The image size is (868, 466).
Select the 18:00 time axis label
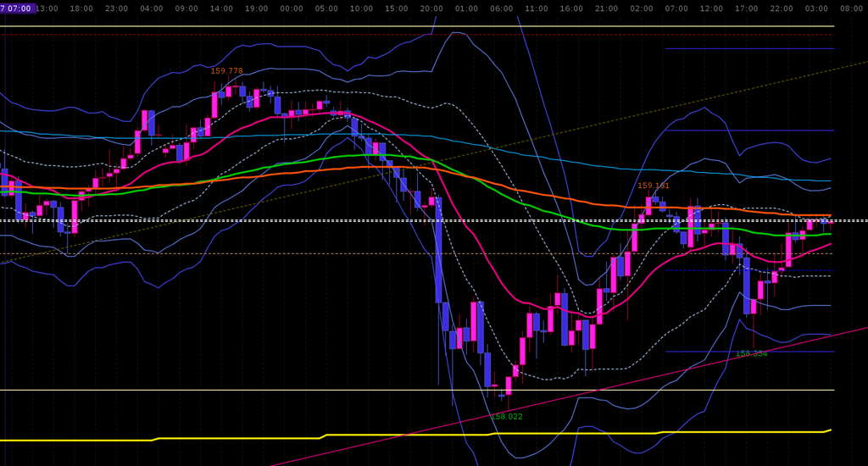[81, 8]
